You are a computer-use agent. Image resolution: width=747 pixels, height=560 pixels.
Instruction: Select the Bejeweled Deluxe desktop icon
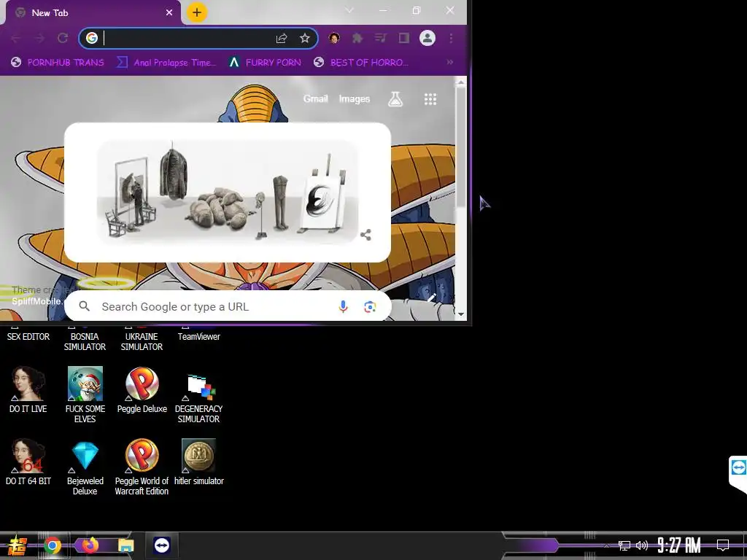coord(85,467)
